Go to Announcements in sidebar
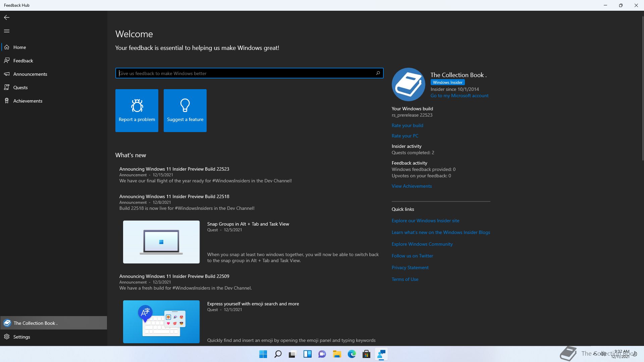This screenshot has height=362, width=644. 54,74
